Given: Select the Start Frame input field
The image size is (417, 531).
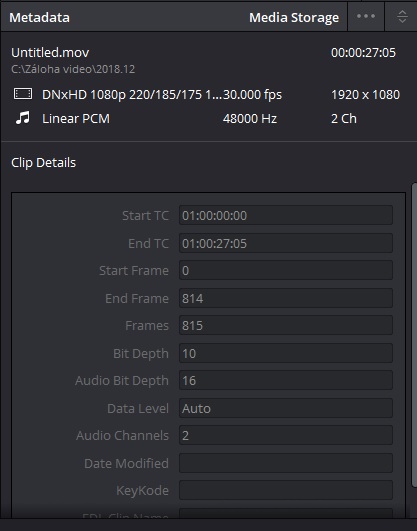Looking at the screenshot, I should 286,270.
